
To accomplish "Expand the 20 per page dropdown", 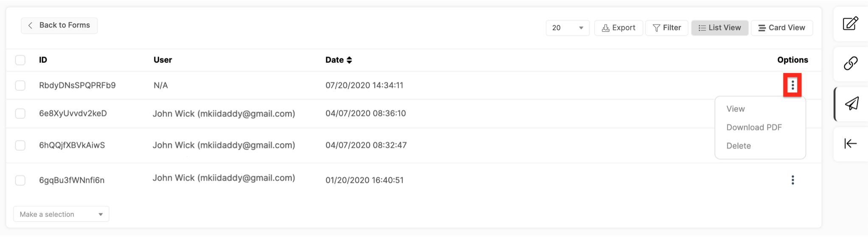I will click(x=567, y=28).
